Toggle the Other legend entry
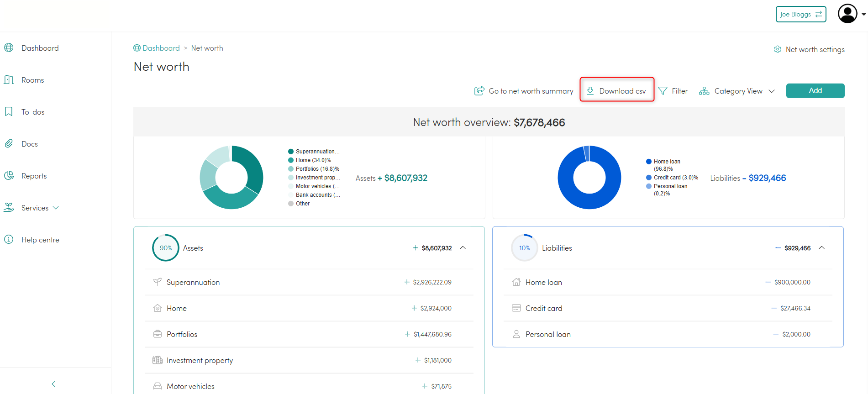The height and width of the screenshot is (394, 868). coord(299,204)
